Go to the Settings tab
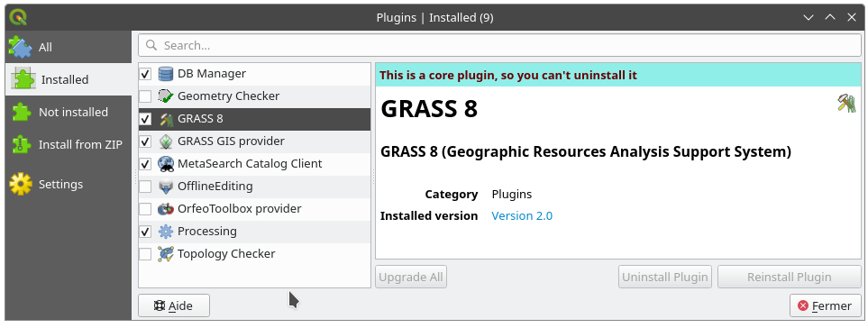Screen dimensions: 868x328 pos(69,184)
